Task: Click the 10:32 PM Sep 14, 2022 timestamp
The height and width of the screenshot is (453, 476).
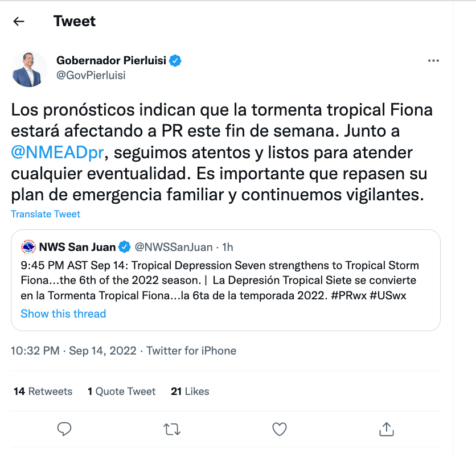Action: pyautogui.click(x=74, y=351)
